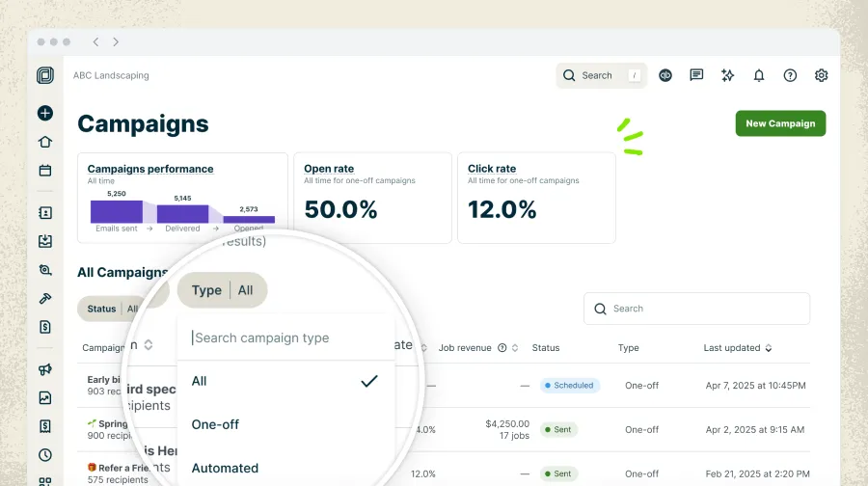Open the Campaigns performance link

(150, 169)
